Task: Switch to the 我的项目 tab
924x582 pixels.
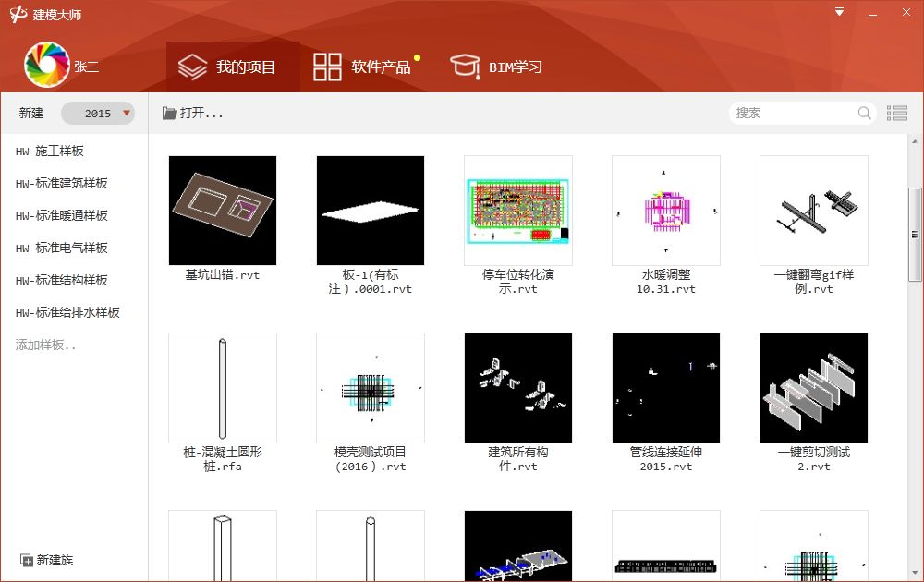Action: pyautogui.click(x=233, y=67)
